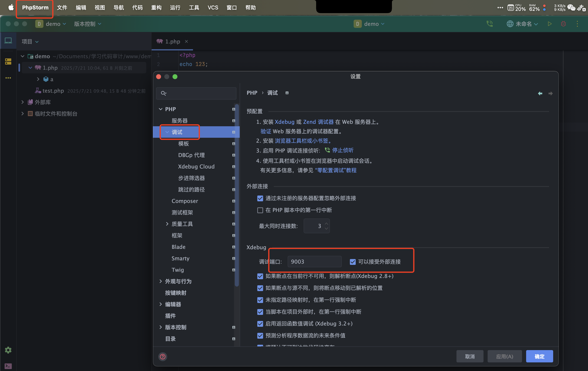This screenshot has width=588, height=371.
Task: Click the Xdebug 调试端口 input field
Action: [x=314, y=262]
